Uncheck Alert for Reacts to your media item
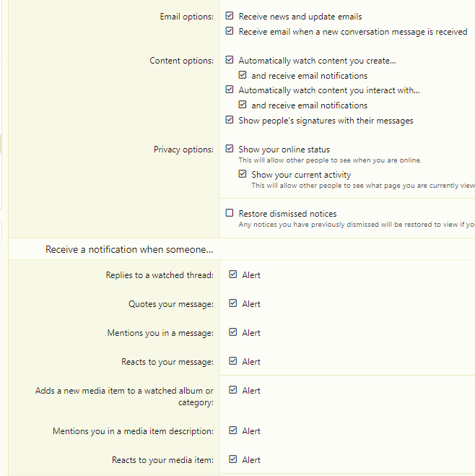475x476 pixels. point(232,459)
